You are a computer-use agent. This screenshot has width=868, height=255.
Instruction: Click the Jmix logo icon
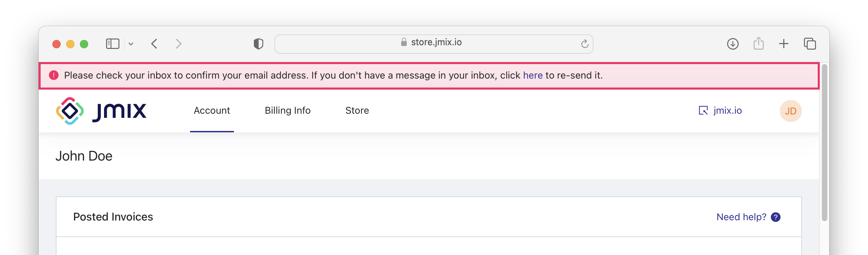click(70, 111)
